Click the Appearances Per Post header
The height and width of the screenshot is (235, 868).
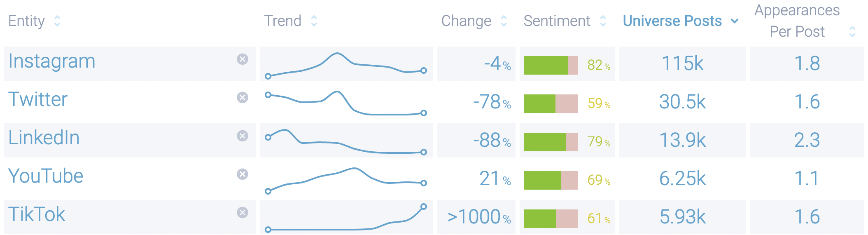pyautogui.click(x=797, y=21)
